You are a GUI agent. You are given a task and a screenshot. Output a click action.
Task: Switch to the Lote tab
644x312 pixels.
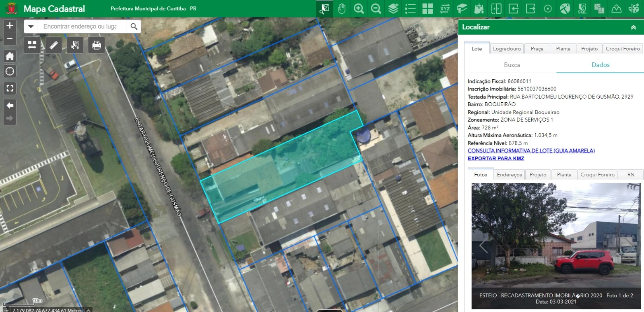[477, 48]
